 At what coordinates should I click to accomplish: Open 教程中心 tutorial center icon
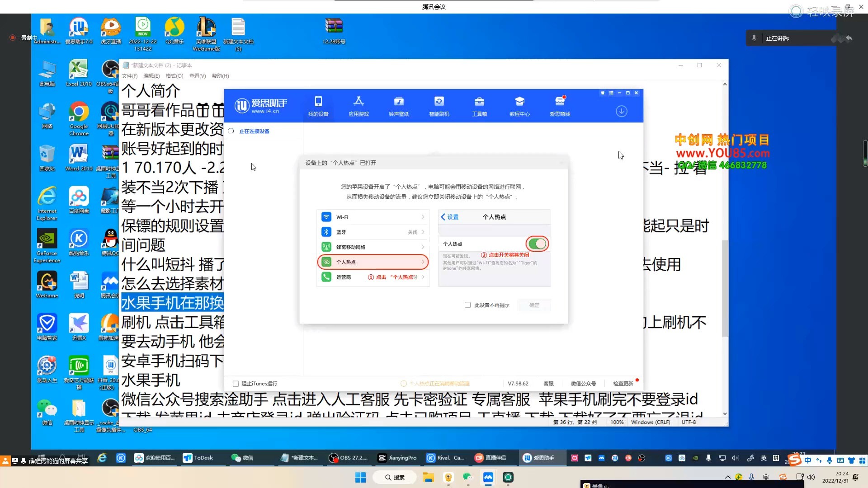[x=519, y=106]
